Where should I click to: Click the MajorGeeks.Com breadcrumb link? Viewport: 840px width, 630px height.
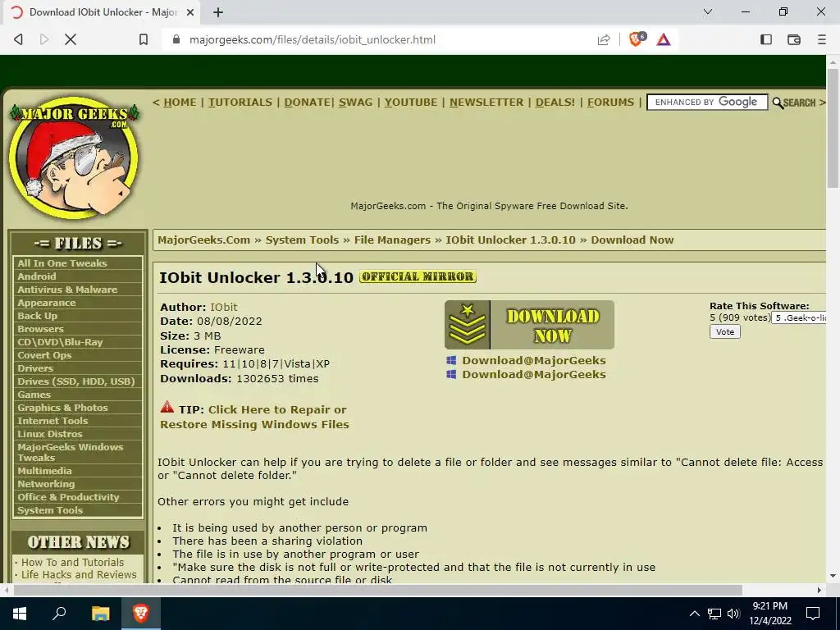[x=203, y=240]
